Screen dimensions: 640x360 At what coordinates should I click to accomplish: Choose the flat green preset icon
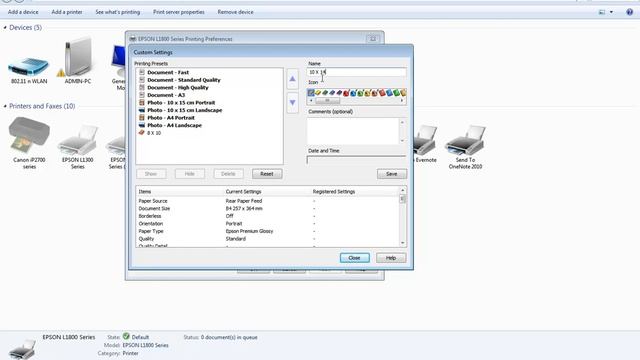pos(325,93)
